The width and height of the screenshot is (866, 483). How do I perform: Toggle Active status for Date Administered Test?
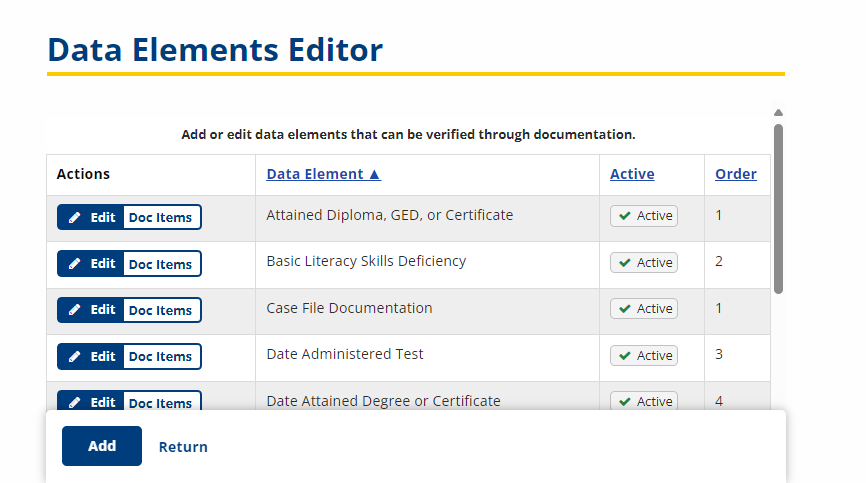coord(643,355)
